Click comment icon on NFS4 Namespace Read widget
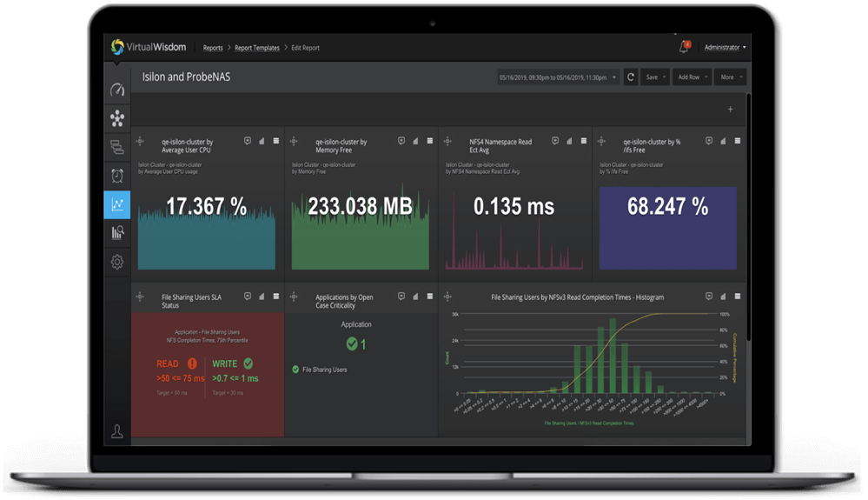868x500 pixels. pos(555,141)
